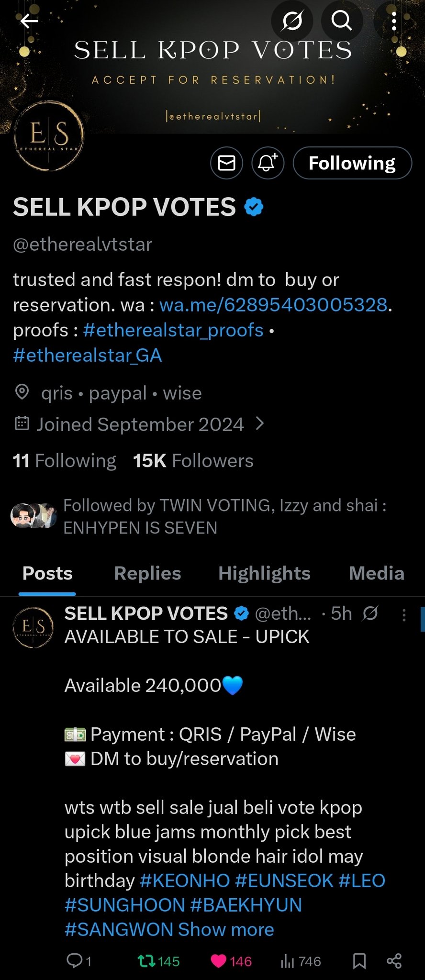Open the post's three-dot options menu

[x=404, y=615]
